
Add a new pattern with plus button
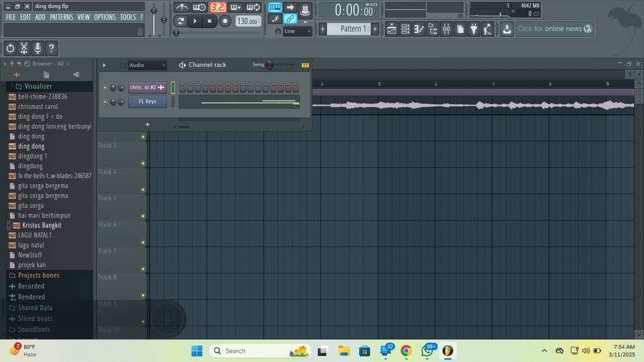375,29
